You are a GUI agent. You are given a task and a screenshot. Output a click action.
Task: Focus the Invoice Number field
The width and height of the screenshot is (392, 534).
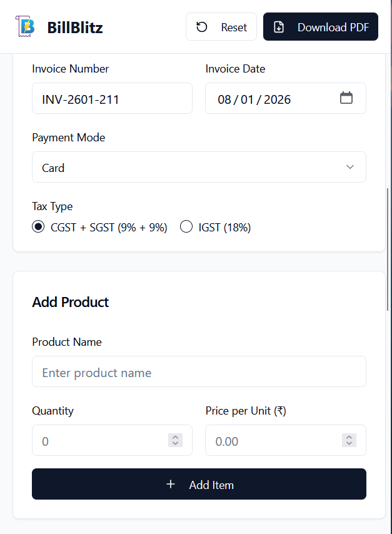pos(112,99)
